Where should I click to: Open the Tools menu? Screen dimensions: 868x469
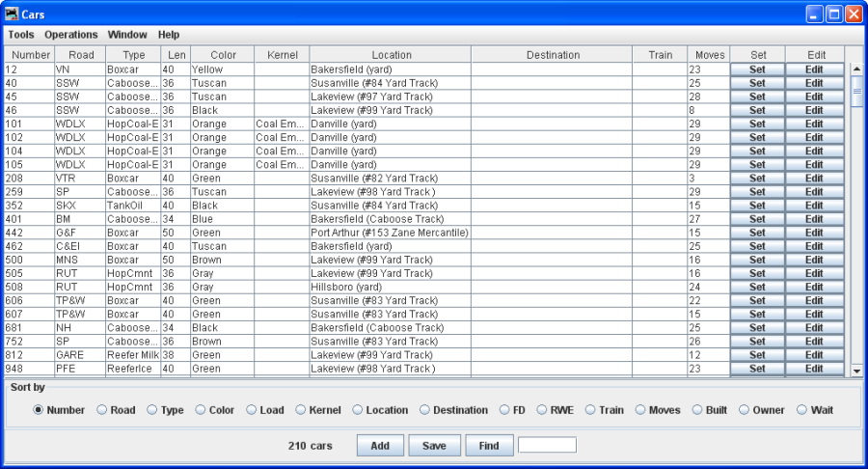tap(21, 35)
